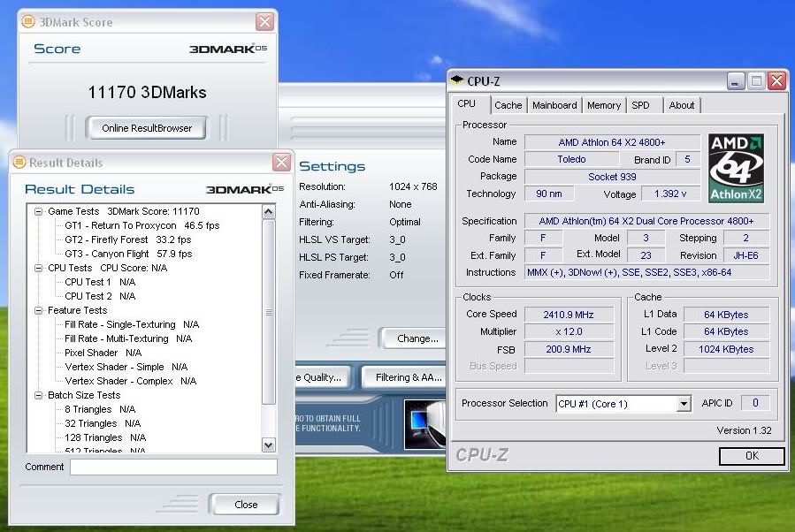Collapse the Game Tests tree node
795x532 pixels.
coord(39,211)
